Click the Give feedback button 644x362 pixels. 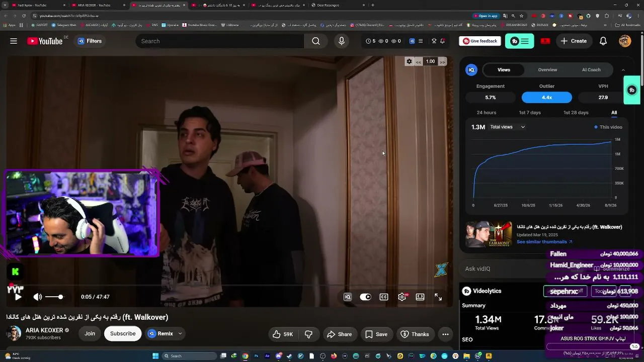(480, 41)
